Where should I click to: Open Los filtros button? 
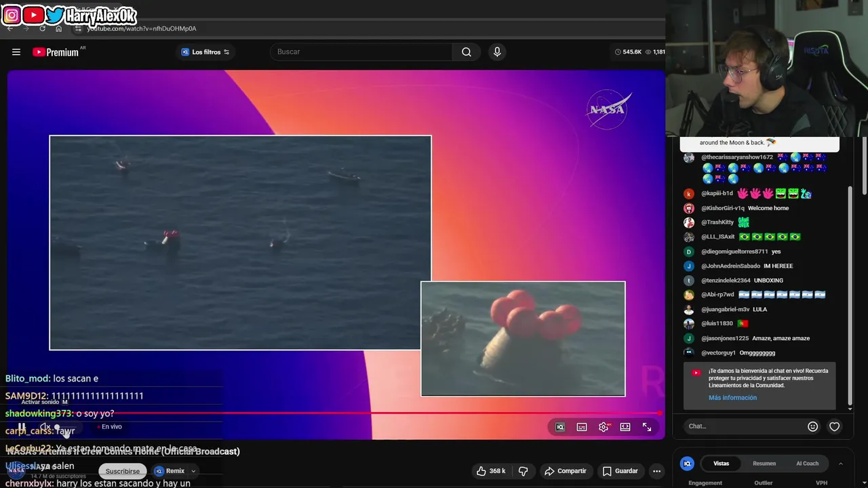tap(205, 52)
